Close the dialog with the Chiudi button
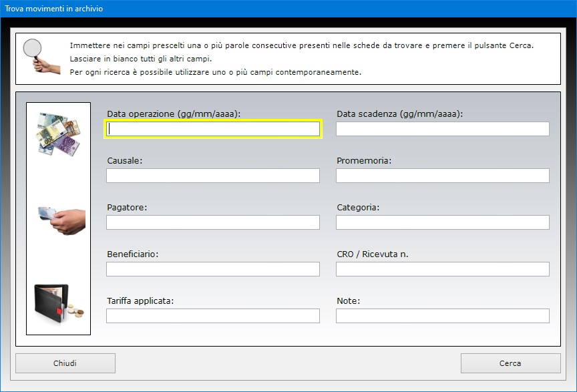 pos(65,363)
